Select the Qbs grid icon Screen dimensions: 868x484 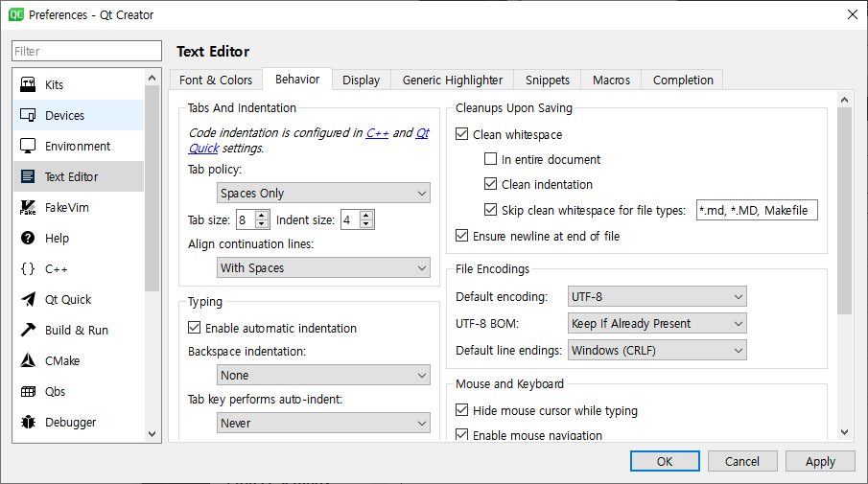tap(28, 392)
